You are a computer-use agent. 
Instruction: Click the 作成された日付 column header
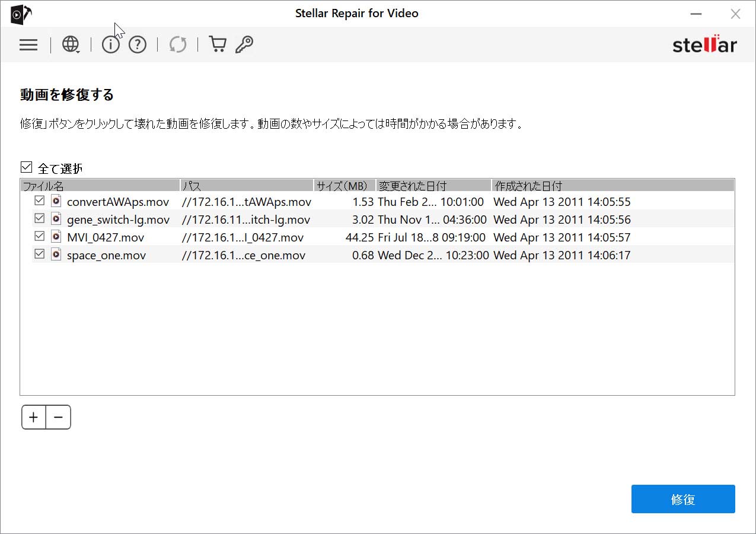612,186
